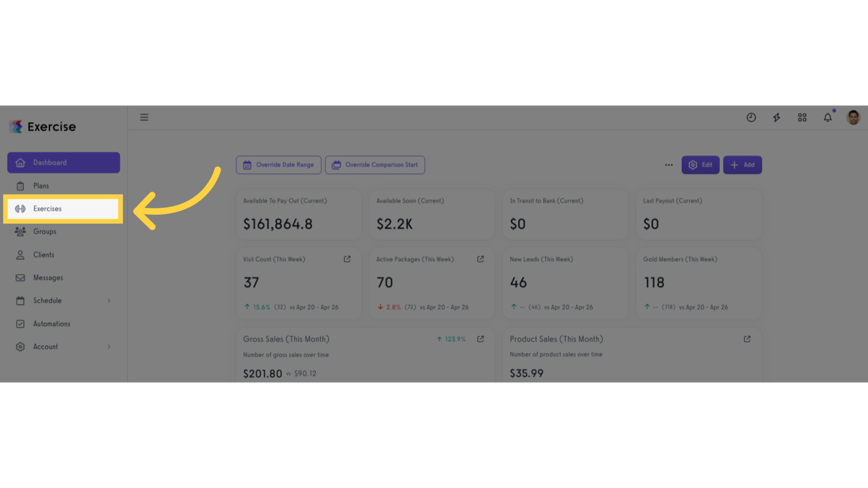The image size is (868, 488).
Task: Expand the Account submenu chevron
Action: pyautogui.click(x=109, y=347)
